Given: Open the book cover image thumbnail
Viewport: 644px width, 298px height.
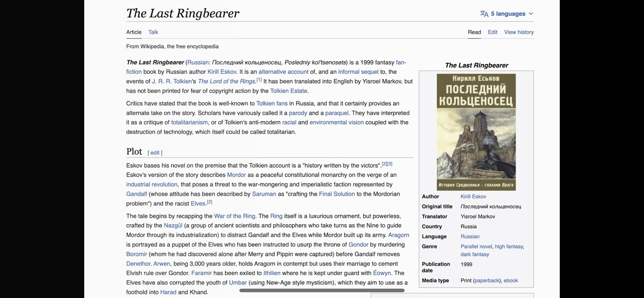Looking at the screenshot, I should click(476, 132).
